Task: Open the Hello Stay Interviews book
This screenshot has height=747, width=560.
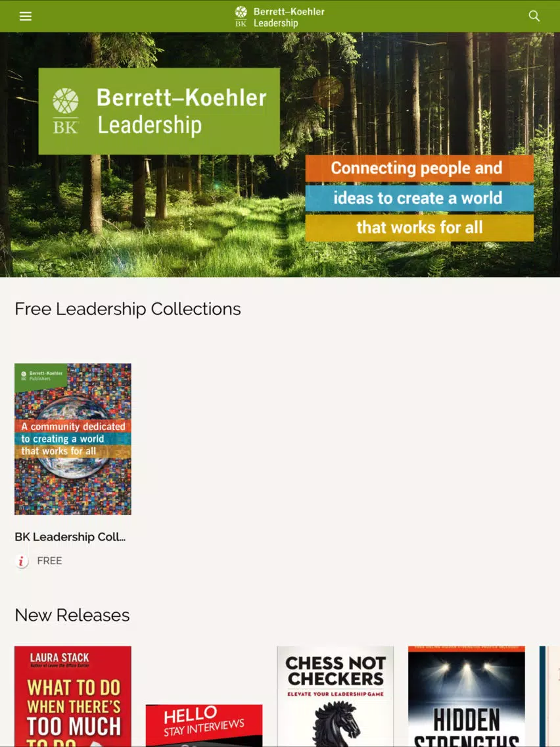Action: click(204, 725)
